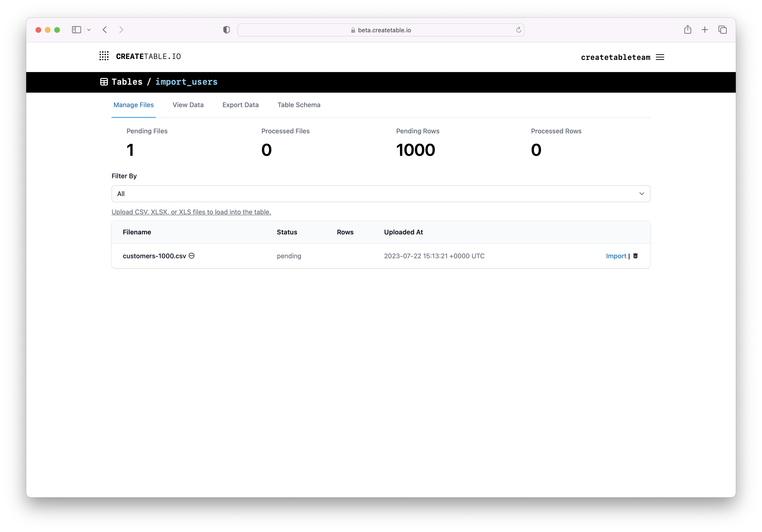Open the options icon next to customers-1000.csv
The width and height of the screenshot is (762, 532).
pyautogui.click(x=192, y=255)
